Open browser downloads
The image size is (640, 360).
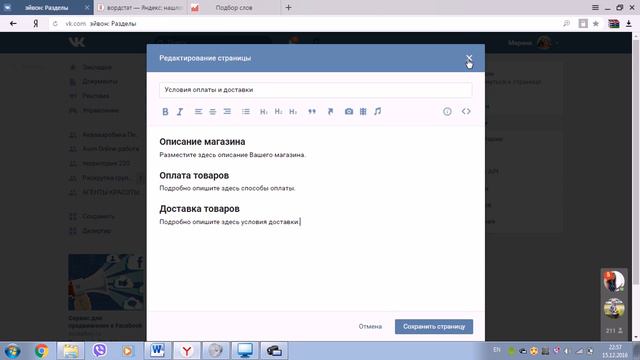coord(629,24)
